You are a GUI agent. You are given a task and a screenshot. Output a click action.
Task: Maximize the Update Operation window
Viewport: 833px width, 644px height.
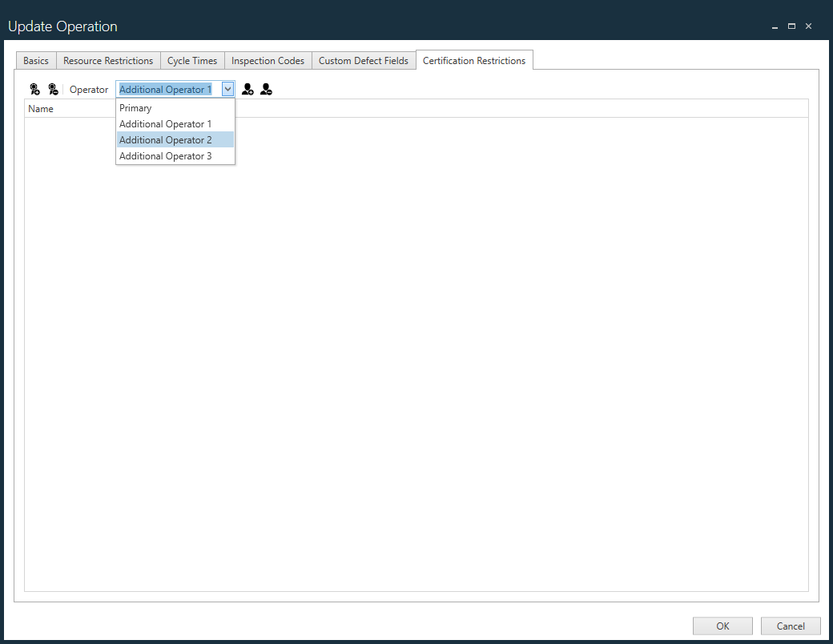click(791, 26)
